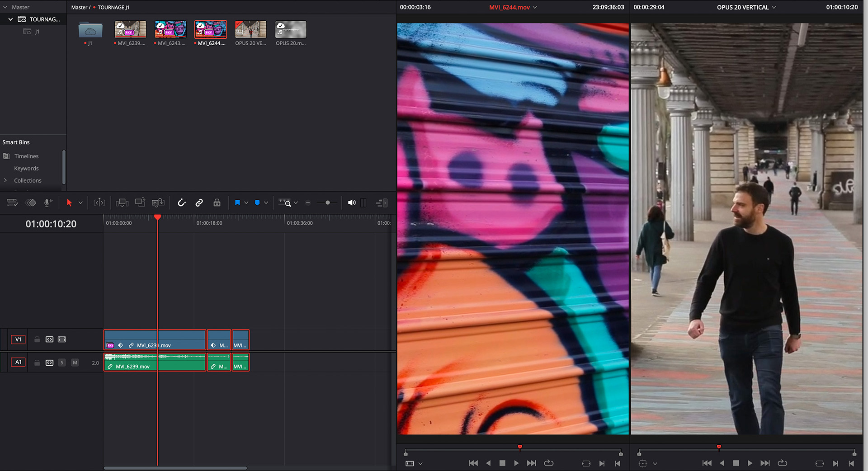Open the OPUS 20 VERTICAL timeline dropdown

774,7
